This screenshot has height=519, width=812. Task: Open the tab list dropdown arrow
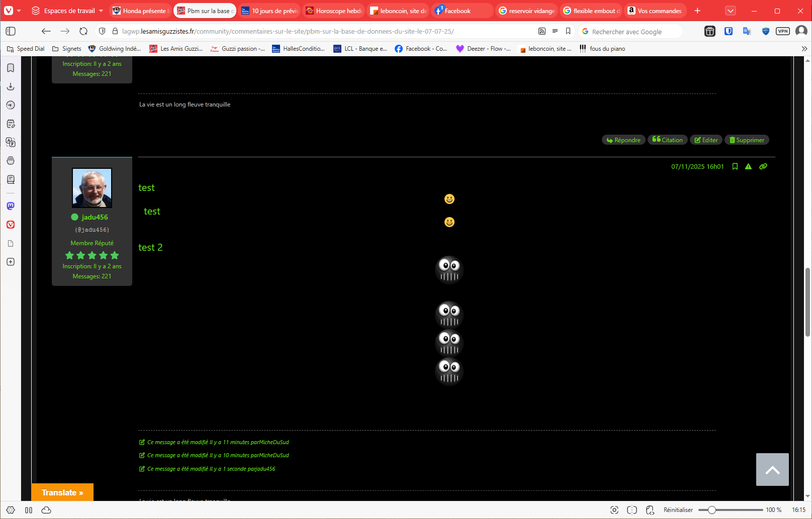point(731,11)
